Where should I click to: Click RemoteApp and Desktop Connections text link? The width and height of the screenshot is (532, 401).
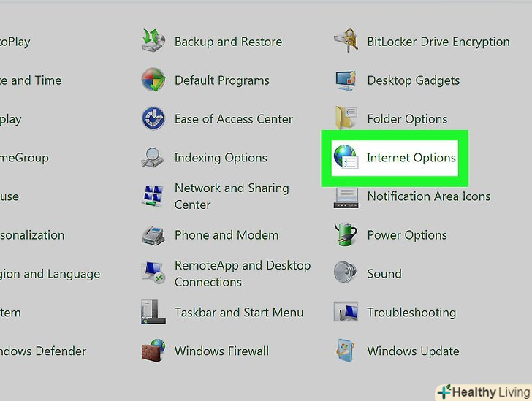243,274
